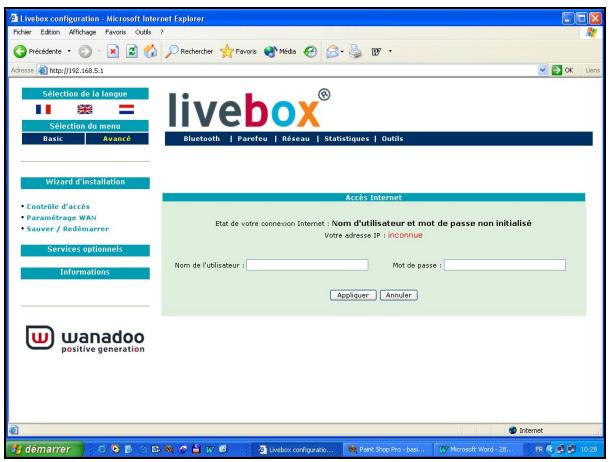Print the page with printer icon
The height and width of the screenshot is (462, 610).
355,51
